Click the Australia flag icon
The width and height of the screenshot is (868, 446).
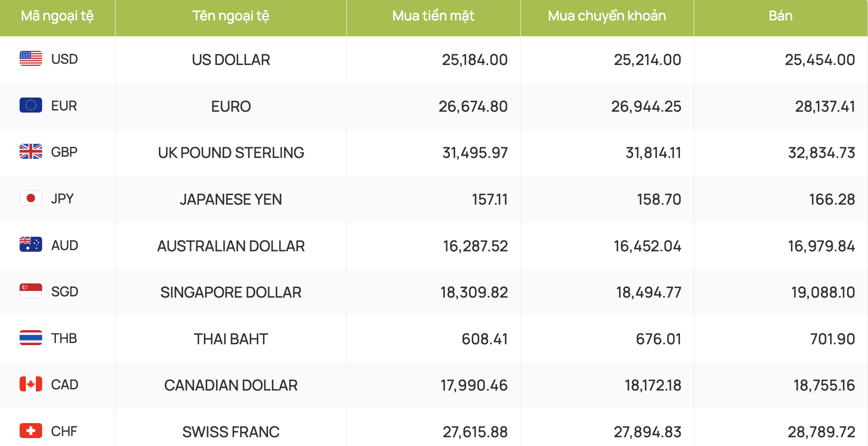point(31,245)
